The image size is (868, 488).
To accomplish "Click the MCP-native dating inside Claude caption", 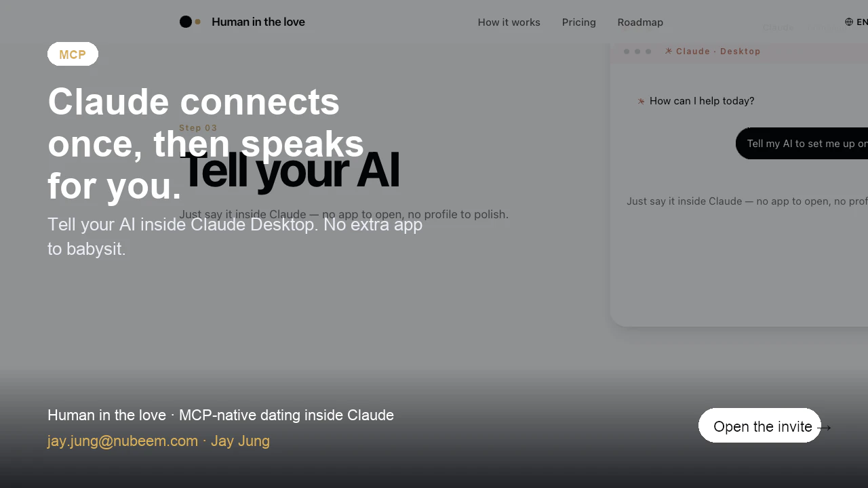I will pos(286,415).
